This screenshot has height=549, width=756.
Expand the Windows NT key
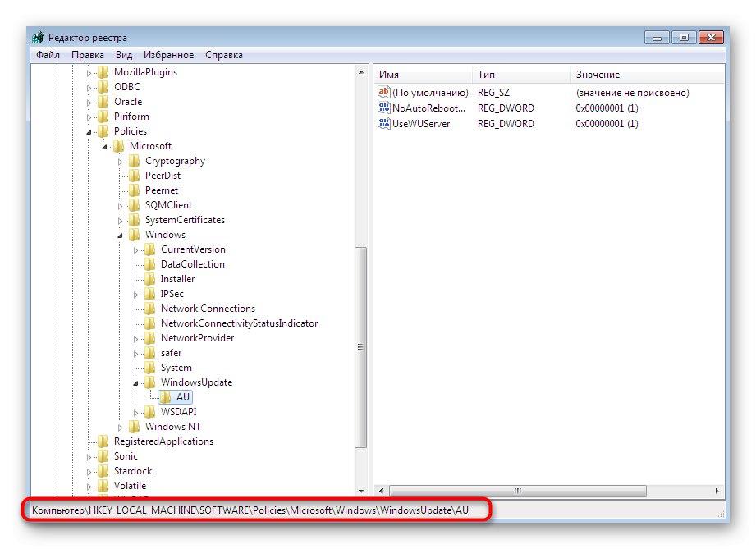click(x=120, y=428)
